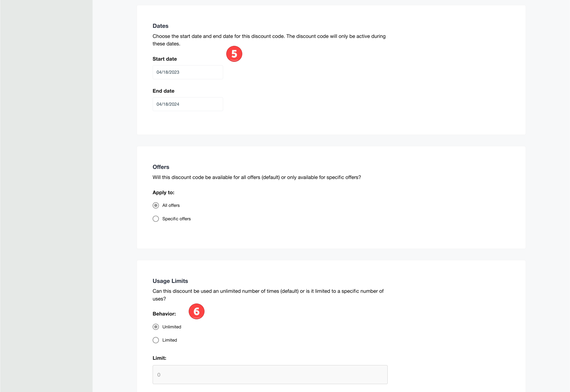
Task: Click the red number 6 badge
Action: tap(196, 311)
